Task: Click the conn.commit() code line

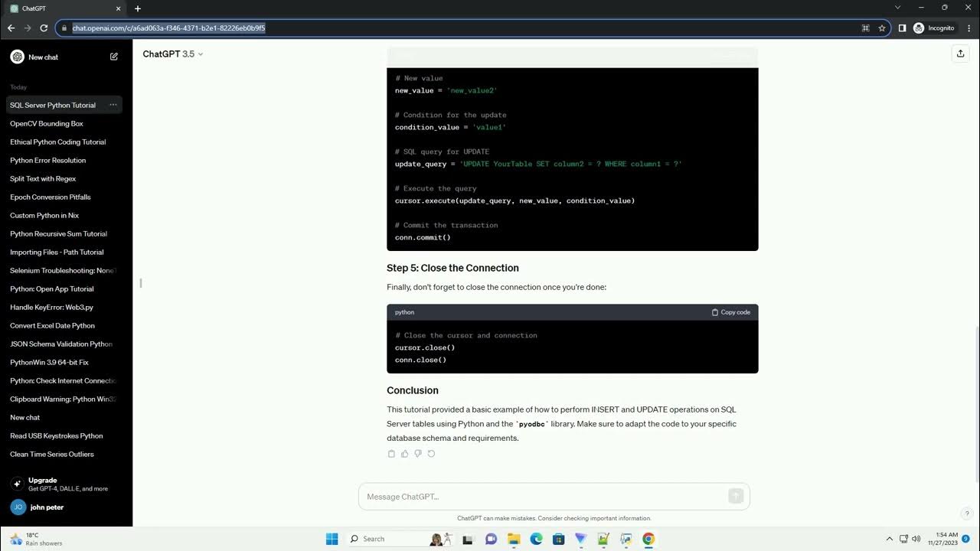Action: pyautogui.click(x=423, y=237)
